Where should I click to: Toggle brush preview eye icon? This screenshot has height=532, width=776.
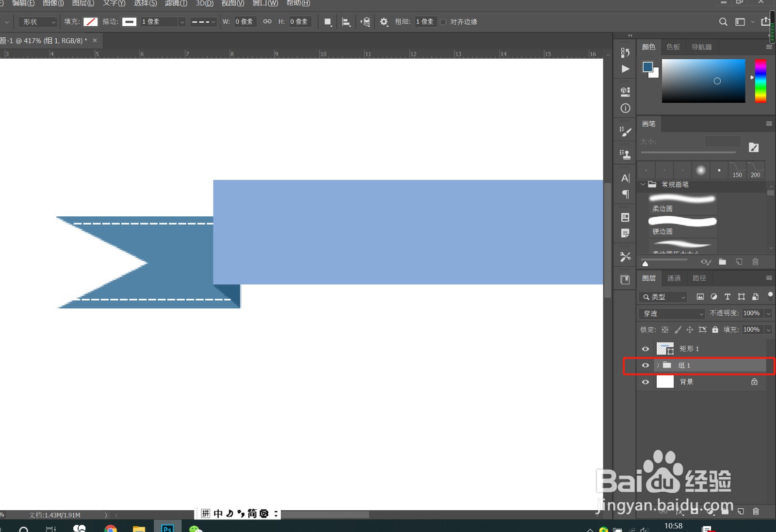click(706, 262)
